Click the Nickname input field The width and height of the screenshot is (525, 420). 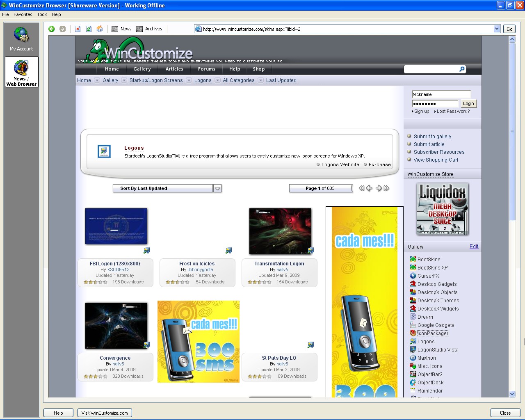441,94
